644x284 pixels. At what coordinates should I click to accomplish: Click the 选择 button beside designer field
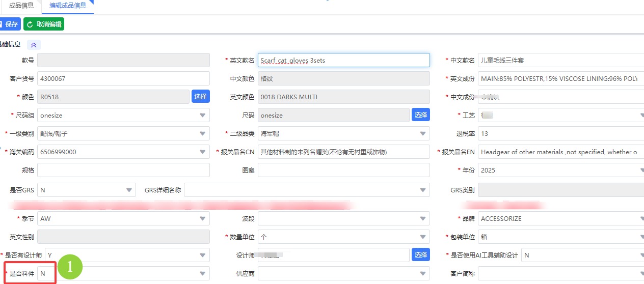point(420,255)
